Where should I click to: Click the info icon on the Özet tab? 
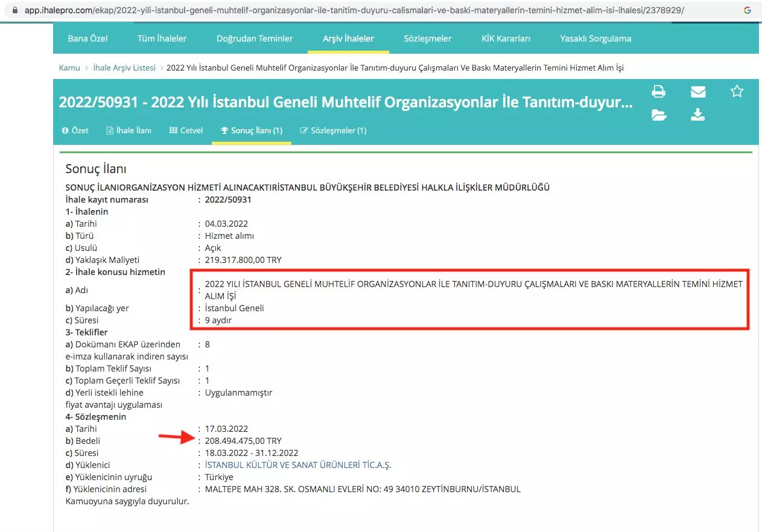point(66,130)
